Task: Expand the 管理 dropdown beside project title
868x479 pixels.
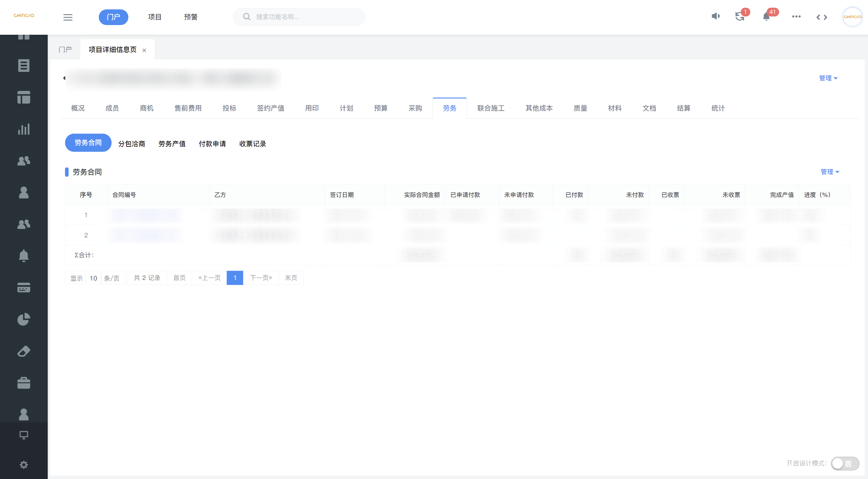Action: click(828, 78)
